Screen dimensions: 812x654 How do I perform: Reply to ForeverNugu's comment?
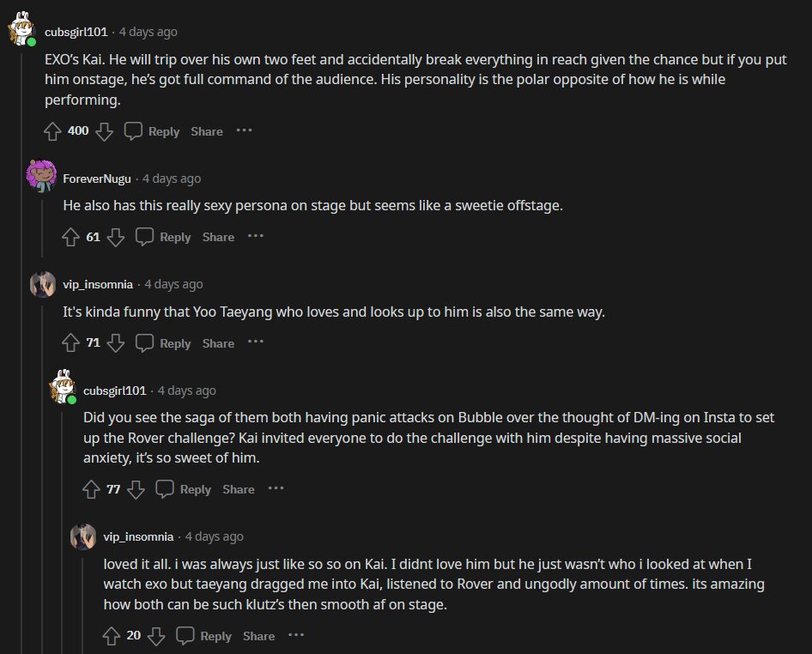click(x=165, y=237)
